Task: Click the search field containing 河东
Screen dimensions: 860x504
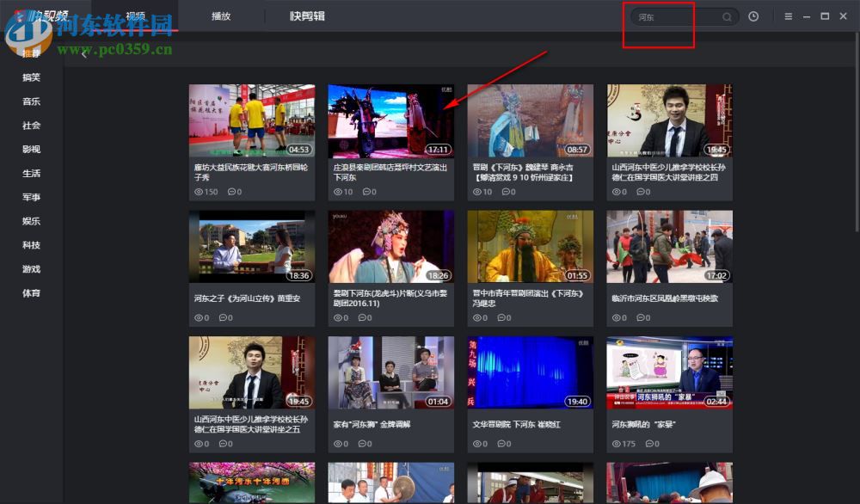Action: pos(684,17)
